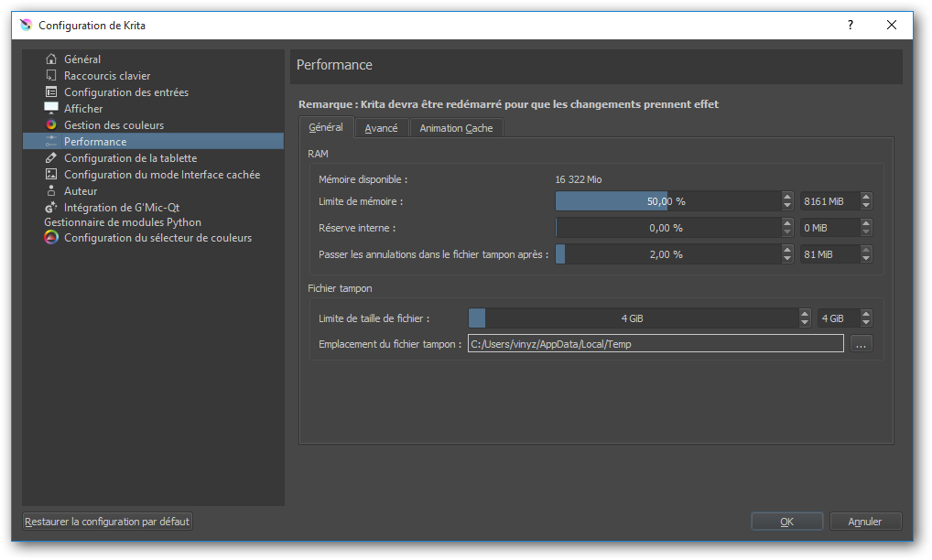Click Configuration du sélecteur de couleurs icon

tap(51, 238)
